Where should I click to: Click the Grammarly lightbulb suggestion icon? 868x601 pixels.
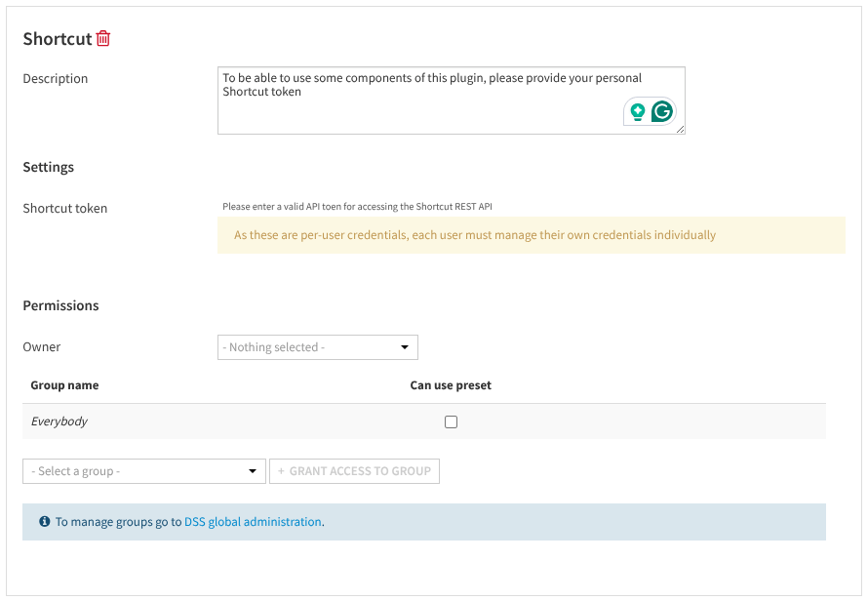pyautogui.click(x=638, y=112)
